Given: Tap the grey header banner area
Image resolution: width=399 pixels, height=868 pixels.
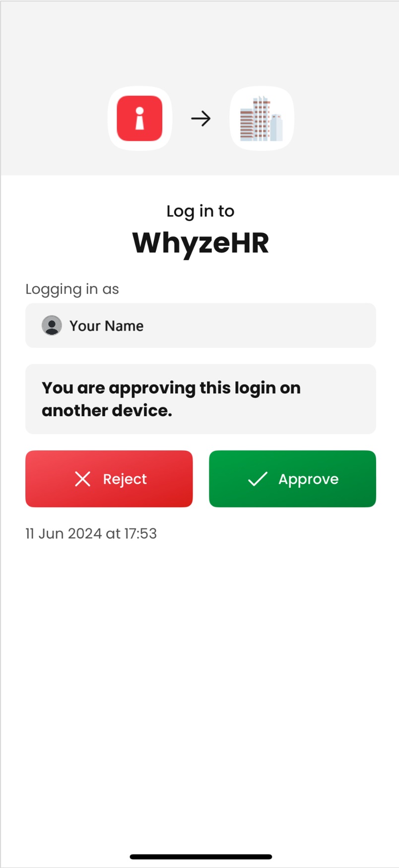Looking at the screenshot, I should click(x=199, y=88).
